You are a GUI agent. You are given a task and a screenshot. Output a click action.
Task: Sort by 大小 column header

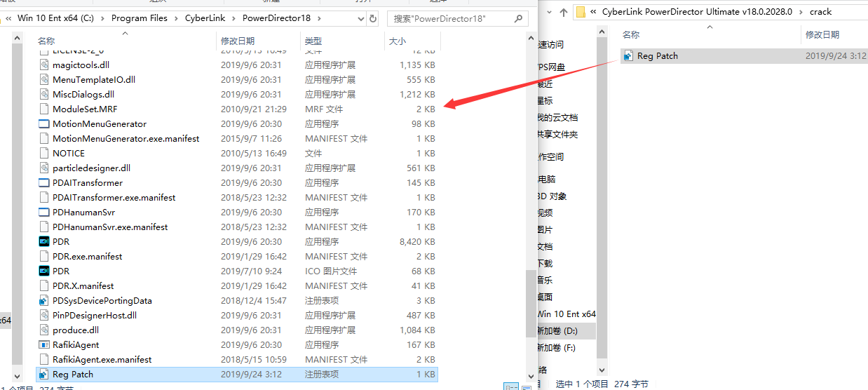point(397,41)
